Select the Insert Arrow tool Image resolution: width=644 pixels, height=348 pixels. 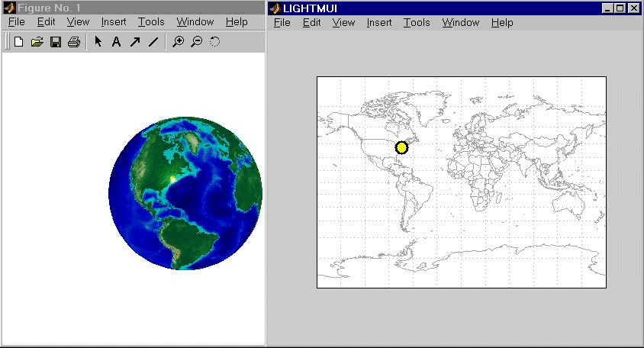pyautogui.click(x=135, y=41)
